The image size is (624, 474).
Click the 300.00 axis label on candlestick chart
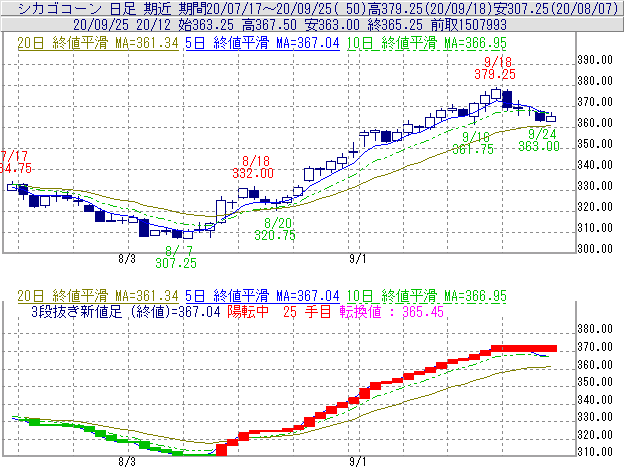coord(595,249)
